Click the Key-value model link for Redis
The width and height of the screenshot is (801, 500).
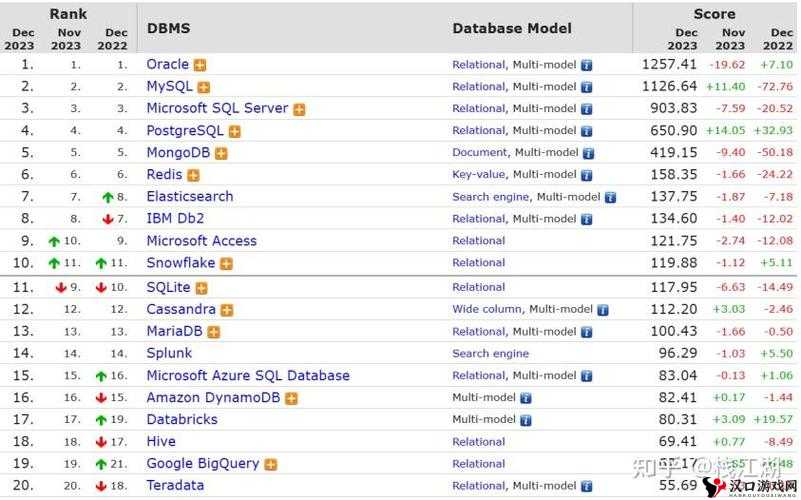coord(479,175)
